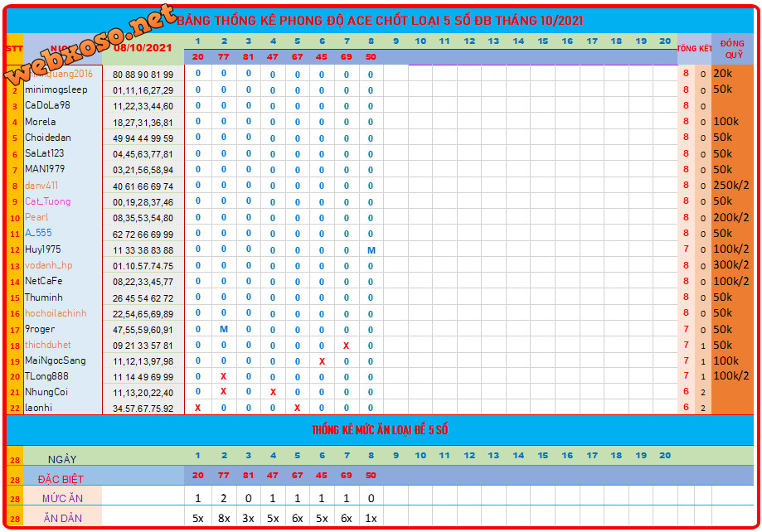762x532 pixels.
Task: Click the nickname 'Thuminh'
Action: [x=44, y=297]
